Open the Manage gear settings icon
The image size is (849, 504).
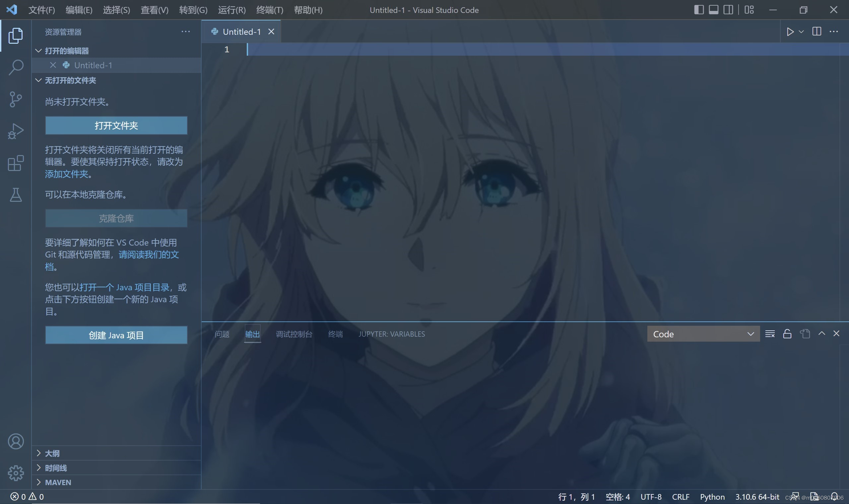pyautogui.click(x=16, y=473)
